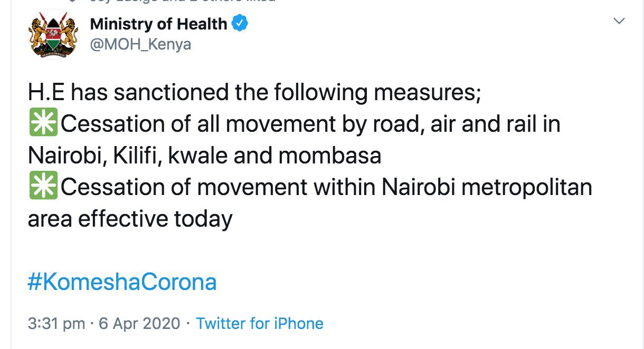Click the first green asterisk emoji
644x349 pixels.
tap(43, 125)
